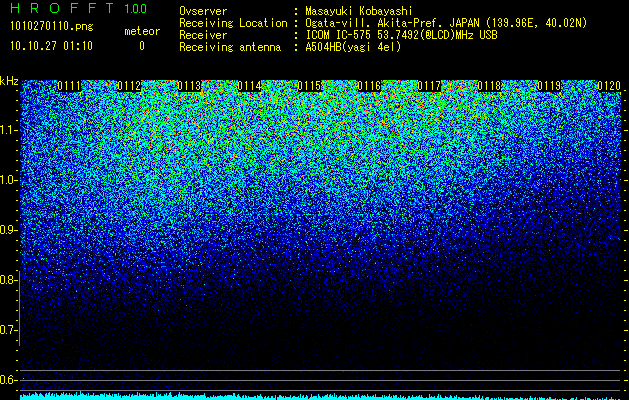
Task: Click the Receiving Location label
Action: point(233,23)
